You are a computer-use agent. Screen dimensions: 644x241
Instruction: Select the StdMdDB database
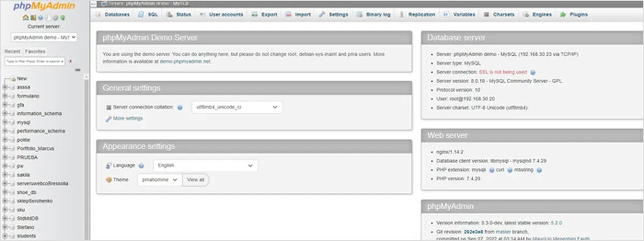pyautogui.click(x=27, y=218)
